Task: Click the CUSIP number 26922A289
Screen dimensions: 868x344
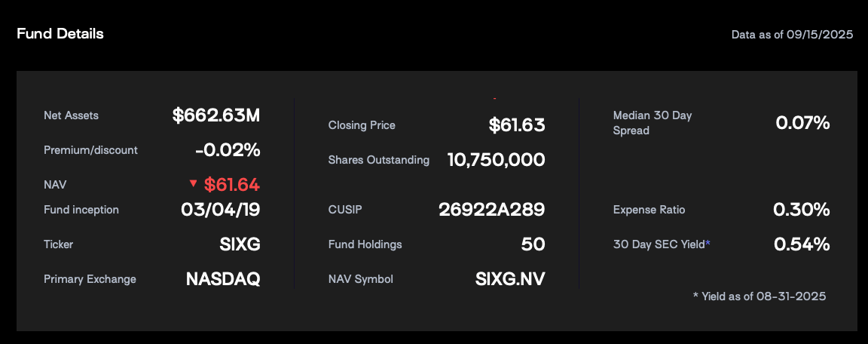Action: [491, 210]
